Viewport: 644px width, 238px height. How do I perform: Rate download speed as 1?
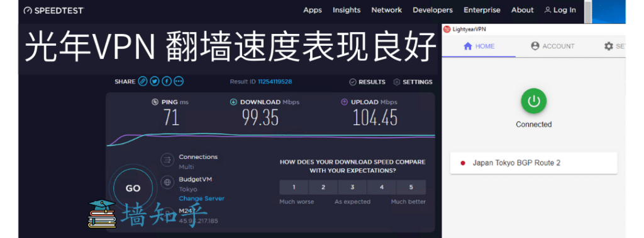pyautogui.click(x=294, y=187)
